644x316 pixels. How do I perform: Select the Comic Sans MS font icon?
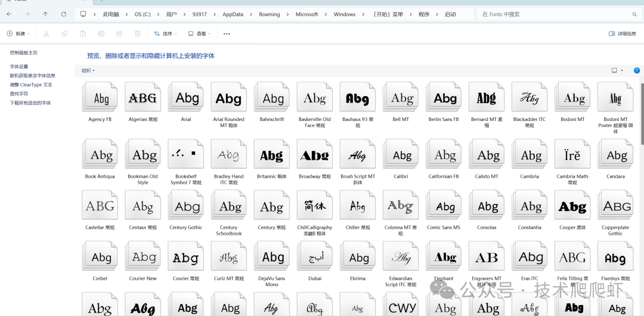(x=444, y=206)
